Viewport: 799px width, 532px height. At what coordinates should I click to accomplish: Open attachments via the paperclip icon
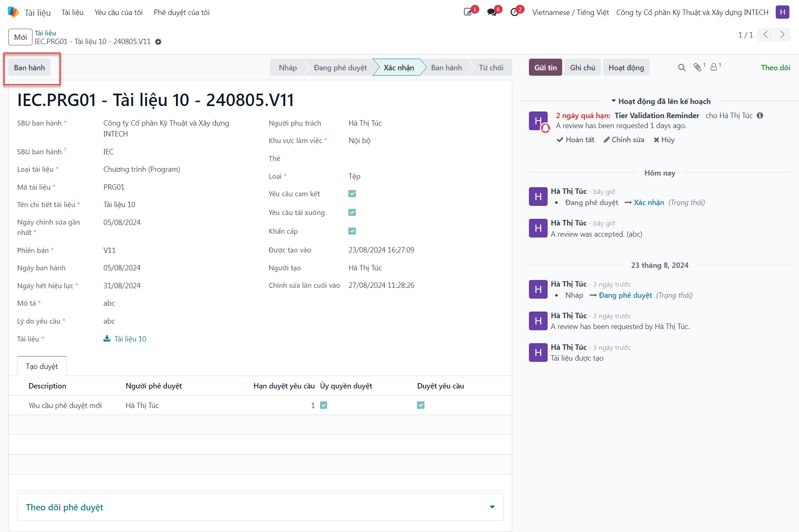pos(698,67)
